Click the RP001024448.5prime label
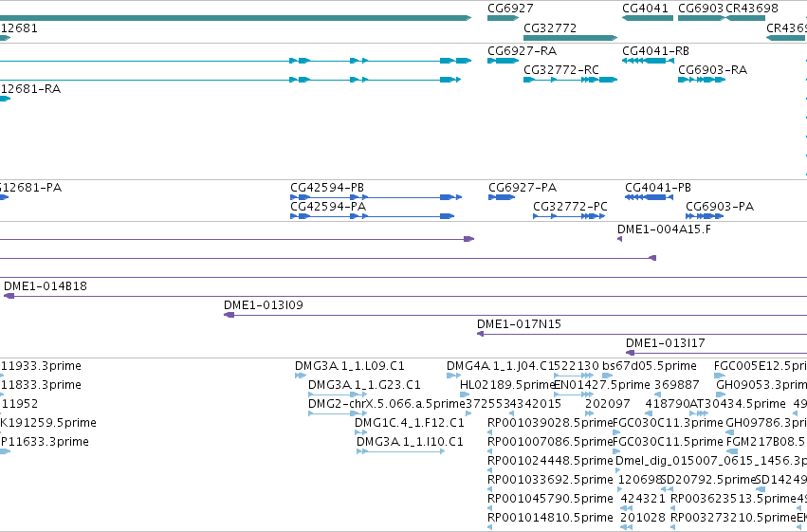 click(x=550, y=461)
